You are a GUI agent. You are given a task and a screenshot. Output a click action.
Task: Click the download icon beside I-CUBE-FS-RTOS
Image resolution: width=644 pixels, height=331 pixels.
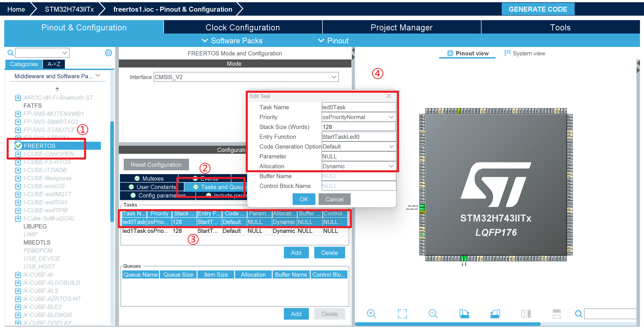point(18,162)
